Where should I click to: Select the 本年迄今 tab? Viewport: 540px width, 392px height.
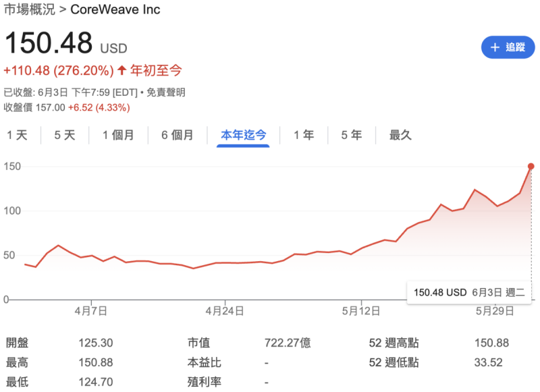point(244,135)
